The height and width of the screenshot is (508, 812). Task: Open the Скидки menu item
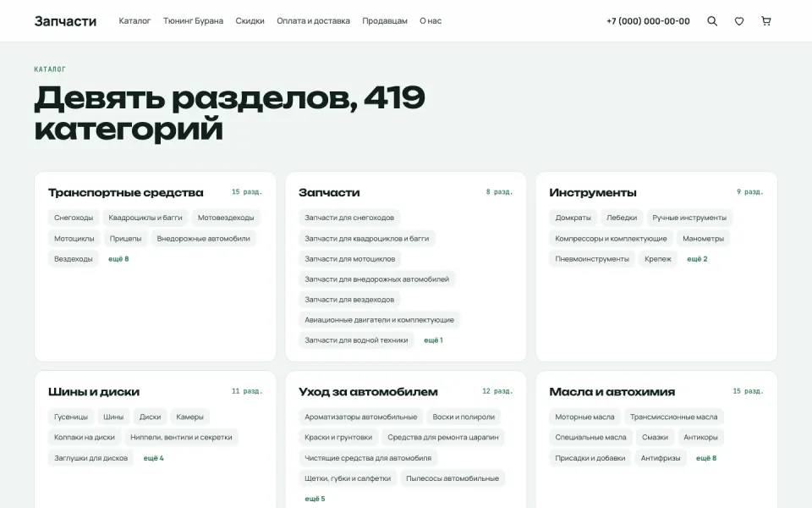250,21
